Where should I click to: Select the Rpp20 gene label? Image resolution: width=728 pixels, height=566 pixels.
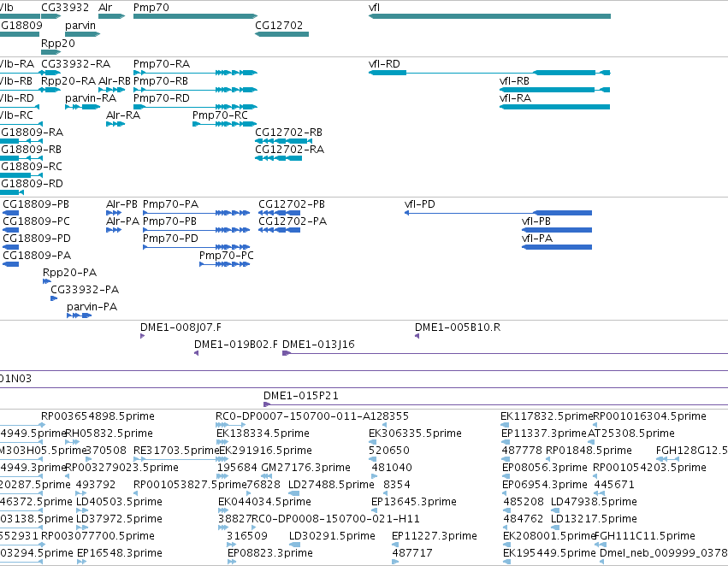[x=57, y=43]
